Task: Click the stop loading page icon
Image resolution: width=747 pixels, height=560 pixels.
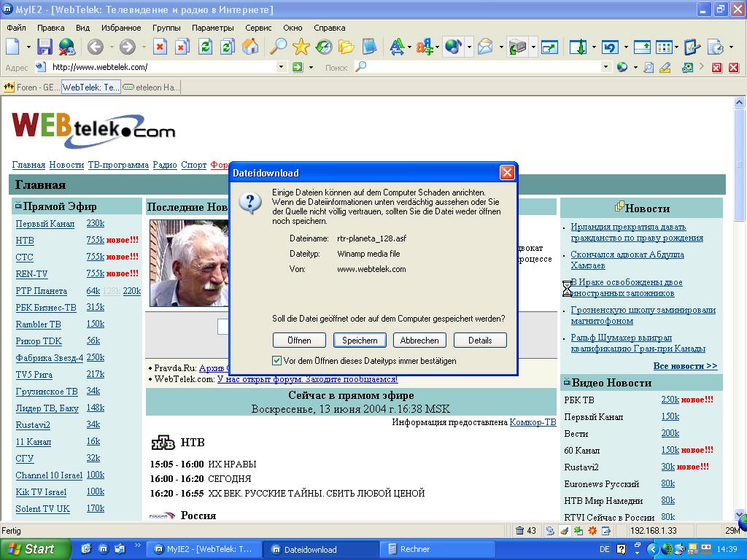Action: (160, 47)
